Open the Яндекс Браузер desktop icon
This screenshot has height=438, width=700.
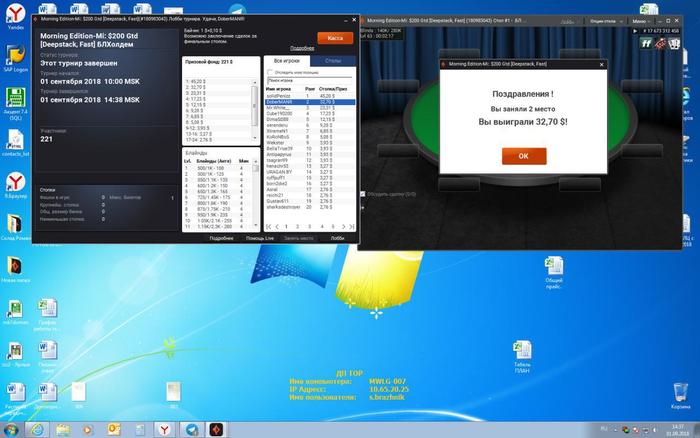(x=16, y=185)
